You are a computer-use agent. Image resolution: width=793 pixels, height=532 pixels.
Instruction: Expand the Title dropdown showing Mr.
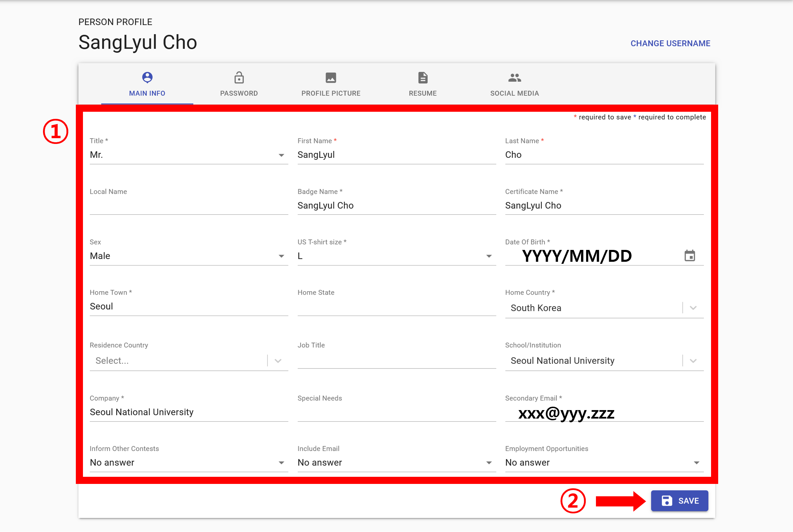[281, 155]
